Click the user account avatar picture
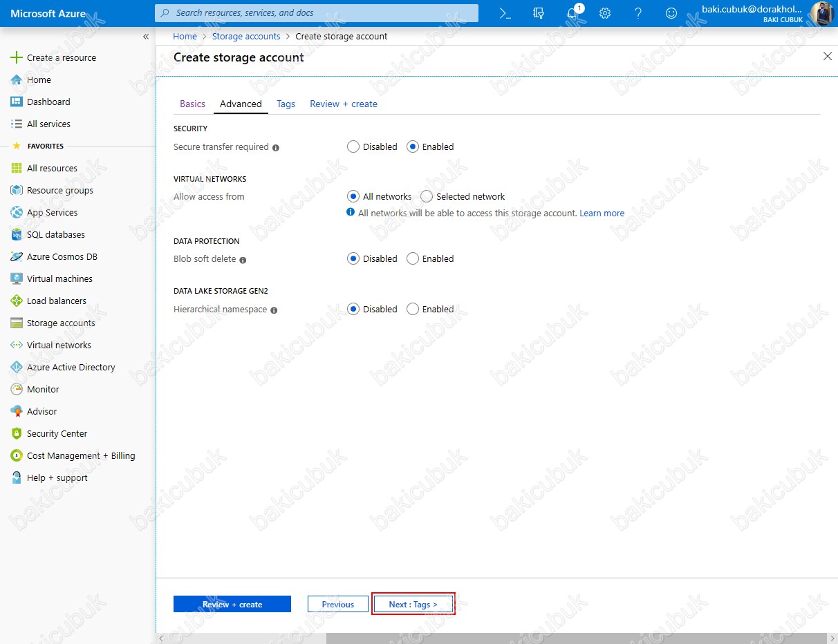Screen dimensions: 838x644 (822, 13)
